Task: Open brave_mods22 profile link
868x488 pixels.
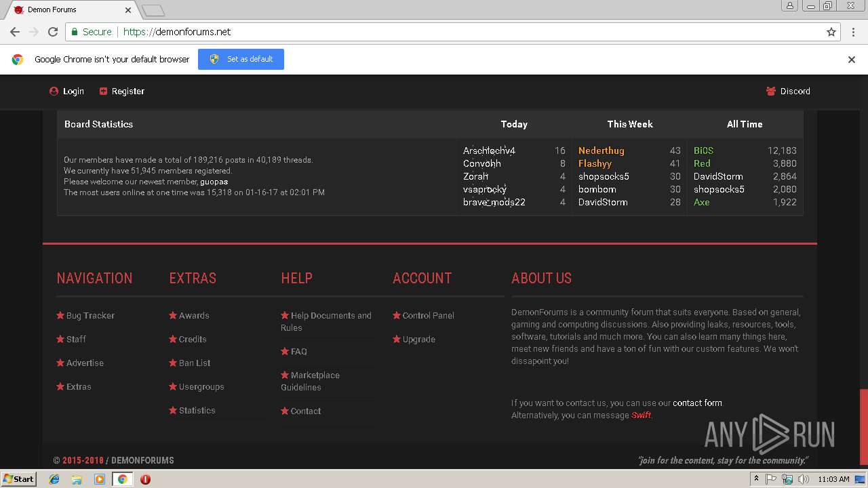Action: point(494,202)
